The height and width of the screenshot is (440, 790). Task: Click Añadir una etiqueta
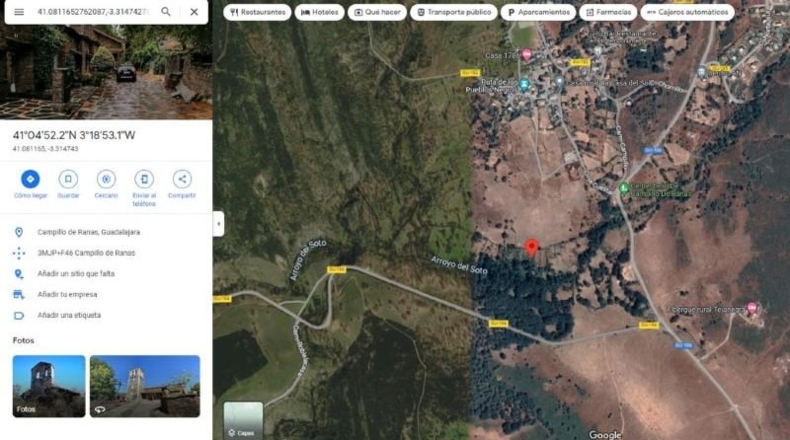point(69,315)
